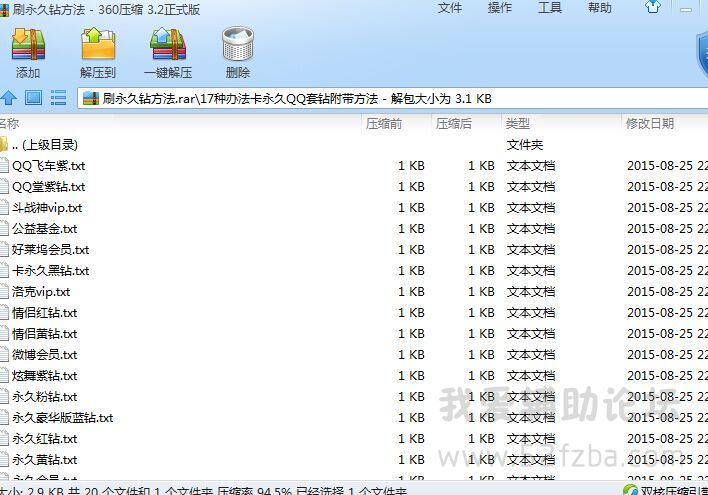Switch to list detail view button

point(58,98)
